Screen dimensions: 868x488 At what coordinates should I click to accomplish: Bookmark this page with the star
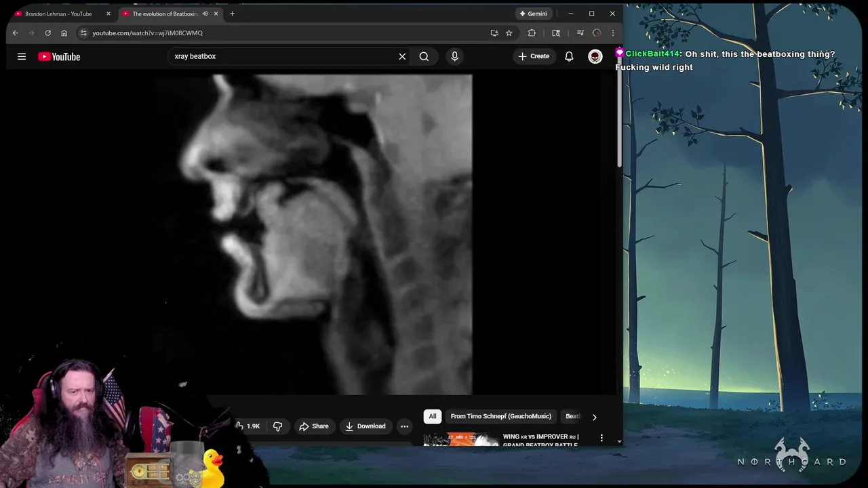tap(509, 33)
